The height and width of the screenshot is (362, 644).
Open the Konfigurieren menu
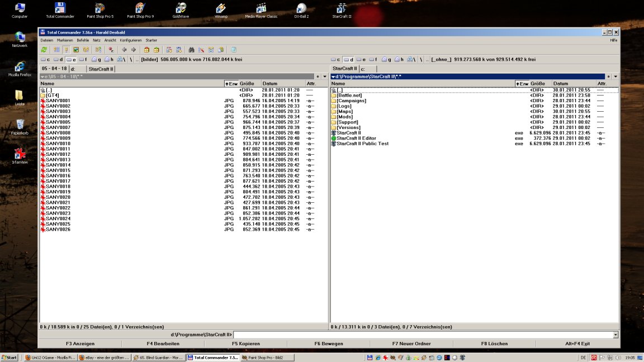click(x=131, y=40)
